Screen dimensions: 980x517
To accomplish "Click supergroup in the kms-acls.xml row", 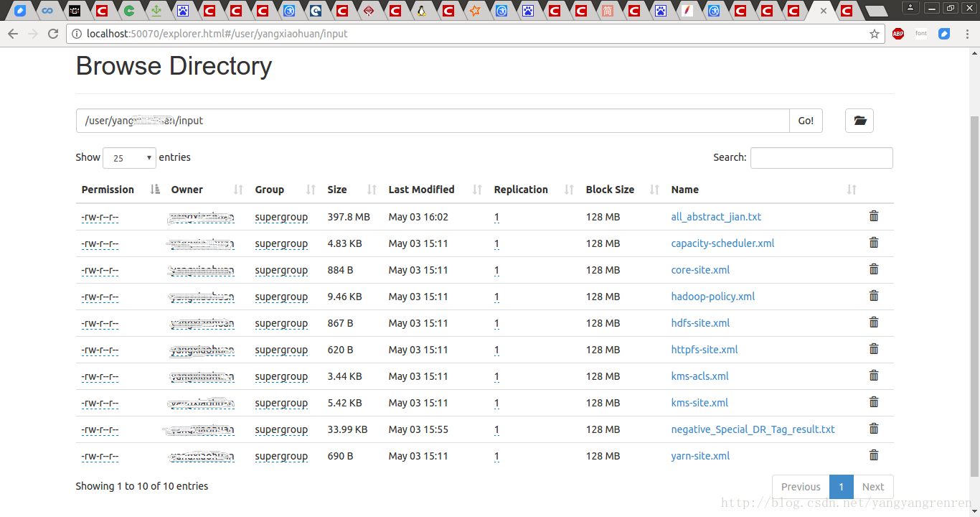I will coord(281,376).
